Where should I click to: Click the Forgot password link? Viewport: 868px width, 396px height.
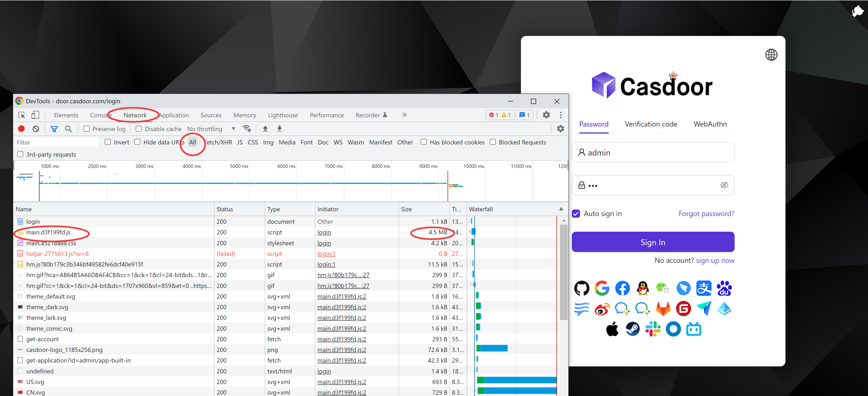point(706,214)
